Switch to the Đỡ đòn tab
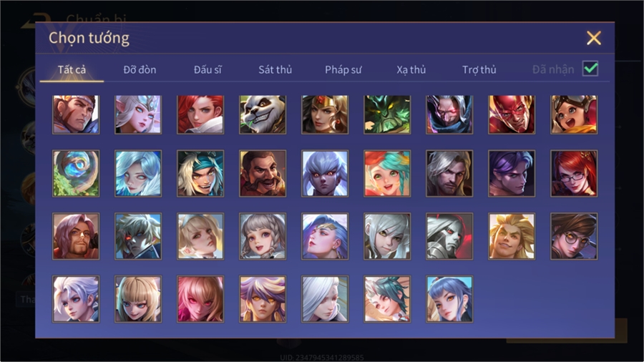 [x=140, y=70]
